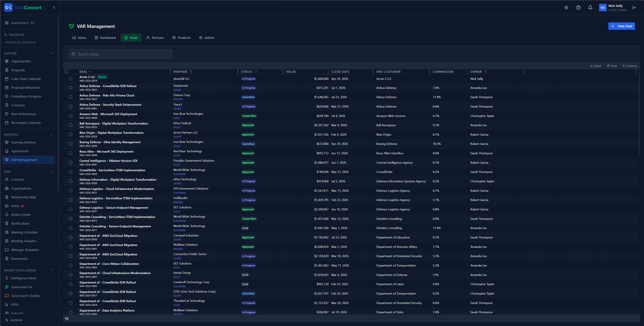
Task: Sort by CLOSE DATE column header
Action: (x=340, y=72)
